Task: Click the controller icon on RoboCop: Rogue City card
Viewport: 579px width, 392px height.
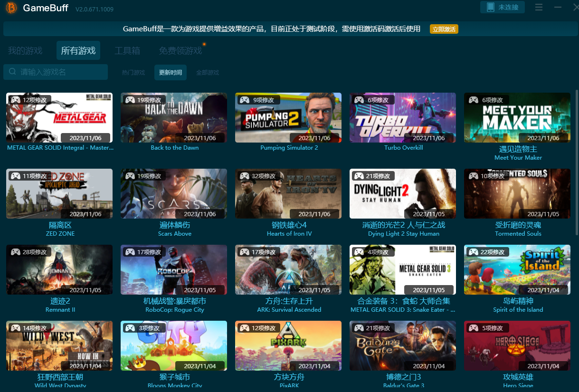Action: pyautogui.click(x=130, y=252)
